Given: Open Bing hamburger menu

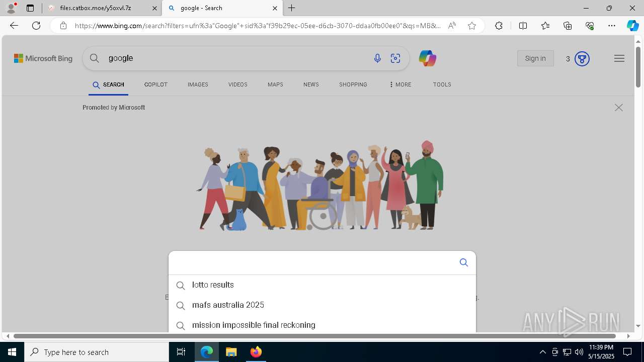Looking at the screenshot, I should 619,58.
